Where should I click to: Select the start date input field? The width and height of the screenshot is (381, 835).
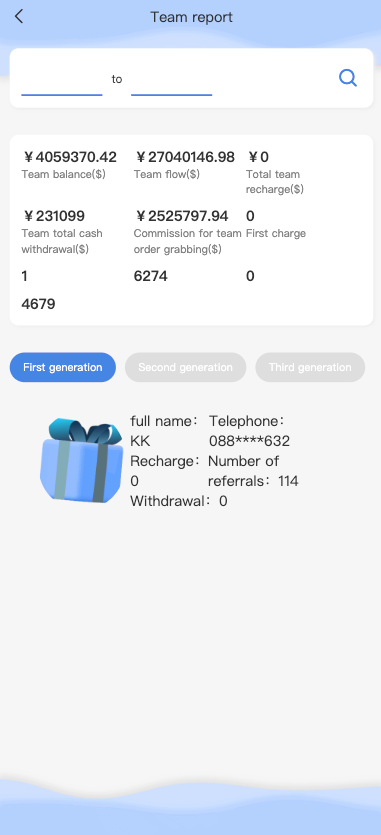click(x=62, y=81)
